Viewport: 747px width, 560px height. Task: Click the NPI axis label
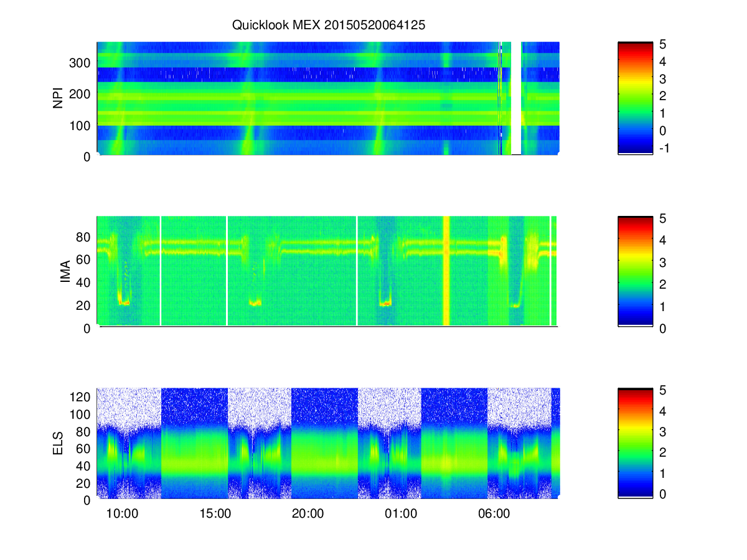tap(59, 98)
